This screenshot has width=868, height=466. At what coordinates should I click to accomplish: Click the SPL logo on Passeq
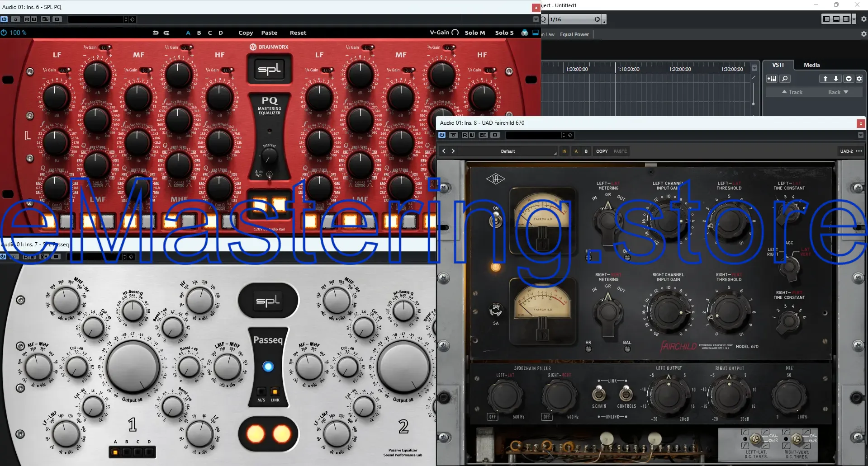(268, 301)
